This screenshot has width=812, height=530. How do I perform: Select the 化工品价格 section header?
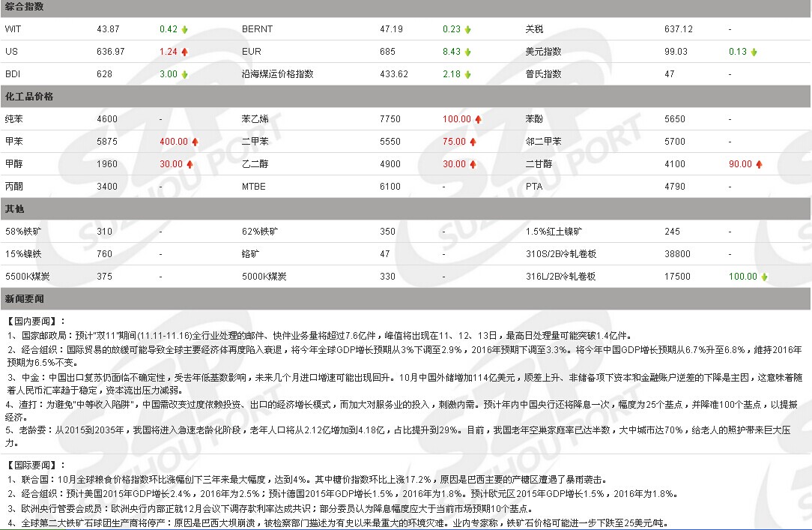point(29,97)
